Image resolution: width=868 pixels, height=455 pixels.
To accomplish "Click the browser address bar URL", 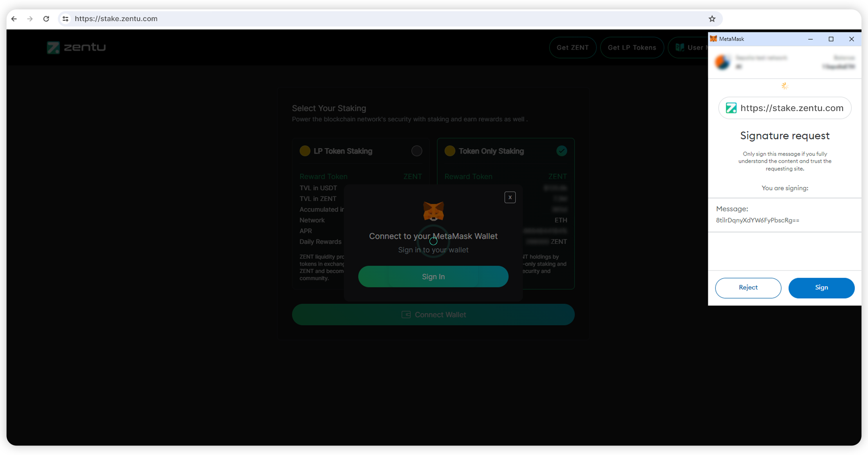I will click(x=116, y=19).
